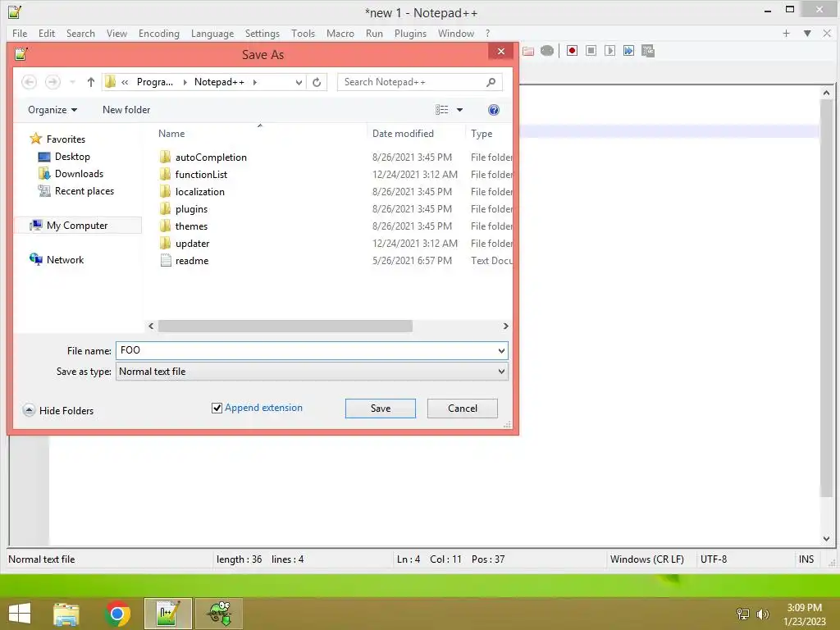This screenshot has height=630, width=840.
Task: Select Network in the navigation pane
Action: (x=57, y=260)
